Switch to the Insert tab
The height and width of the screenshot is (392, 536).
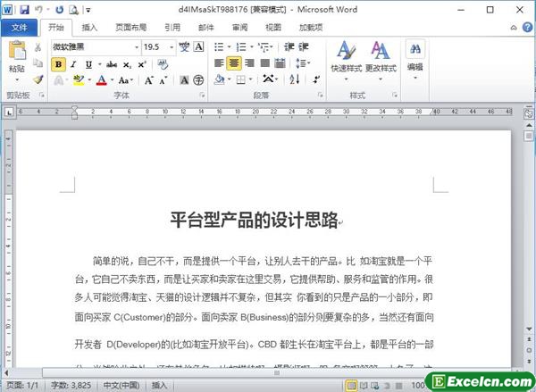pos(89,28)
